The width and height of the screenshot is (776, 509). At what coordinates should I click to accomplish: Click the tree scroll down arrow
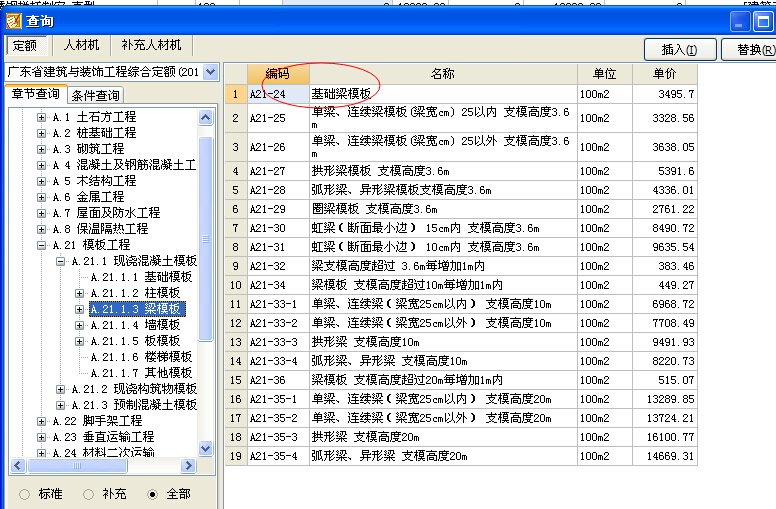coord(205,449)
